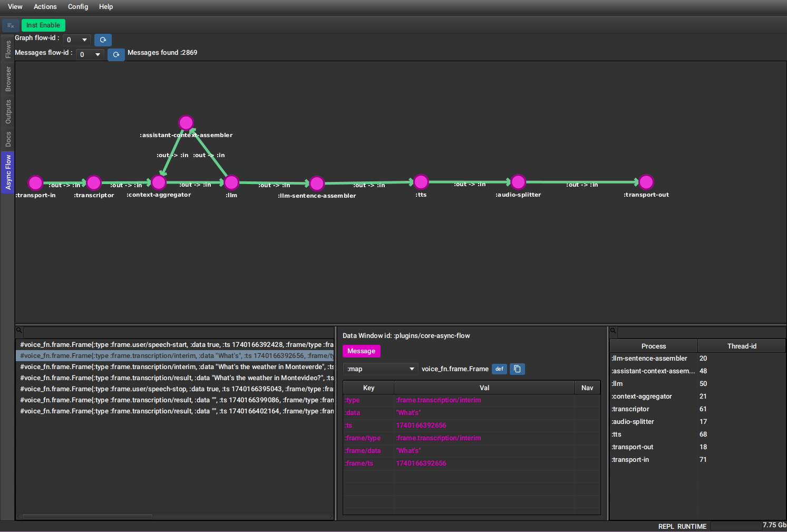
Task: Select the result row with ts 1740166402164
Action: 175,411
